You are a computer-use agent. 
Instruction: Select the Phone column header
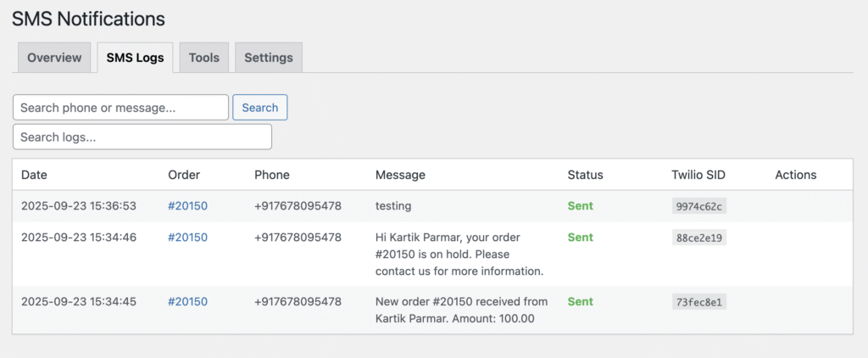click(x=272, y=175)
